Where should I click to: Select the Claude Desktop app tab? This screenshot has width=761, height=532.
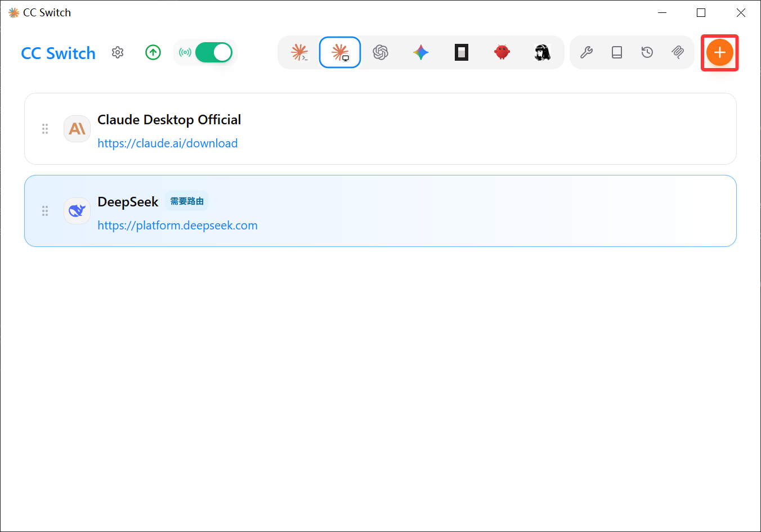(340, 52)
